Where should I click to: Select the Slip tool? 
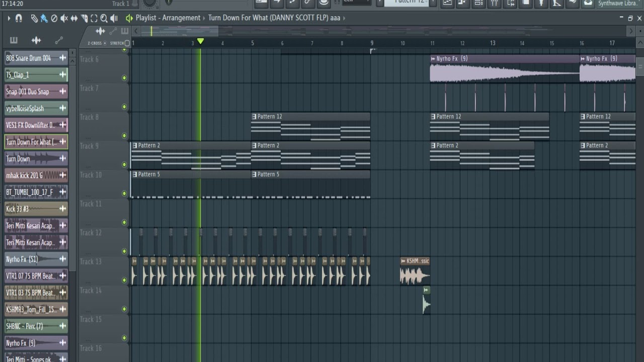[x=74, y=18]
